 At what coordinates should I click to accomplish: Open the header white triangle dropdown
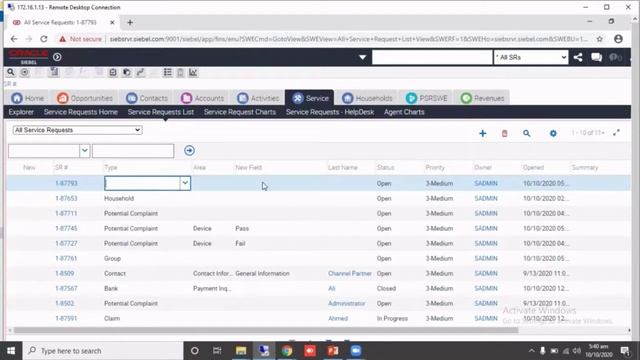pos(362,58)
